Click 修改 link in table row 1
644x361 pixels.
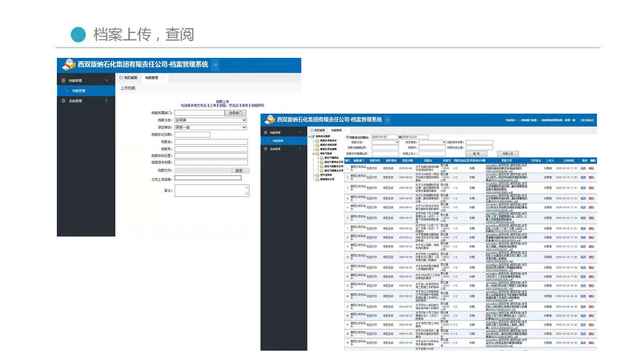click(x=584, y=168)
